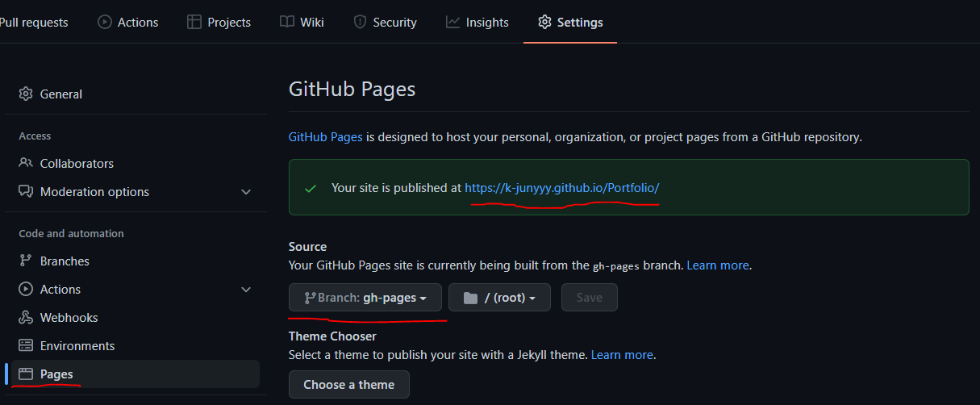
Task: Click the gh-pages code text in Source description
Action: pyautogui.click(x=615, y=265)
